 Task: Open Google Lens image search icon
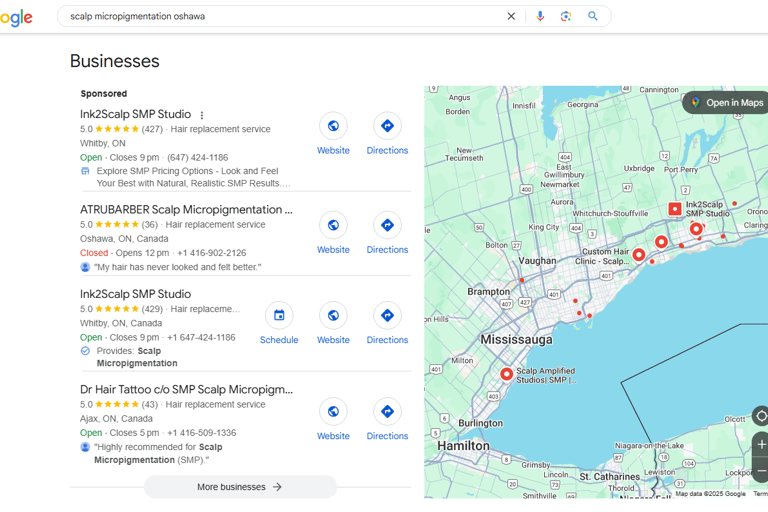(x=566, y=16)
